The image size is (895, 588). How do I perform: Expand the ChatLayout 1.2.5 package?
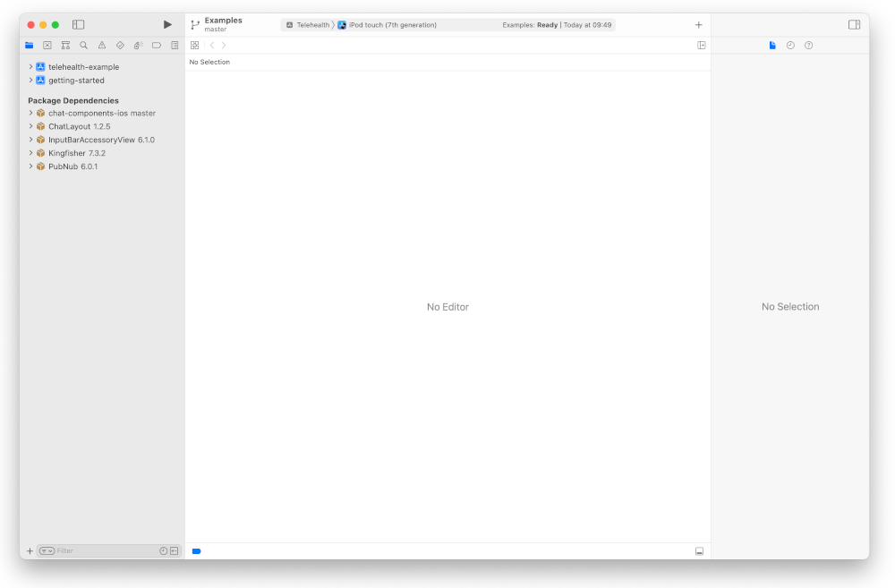coord(32,126)
